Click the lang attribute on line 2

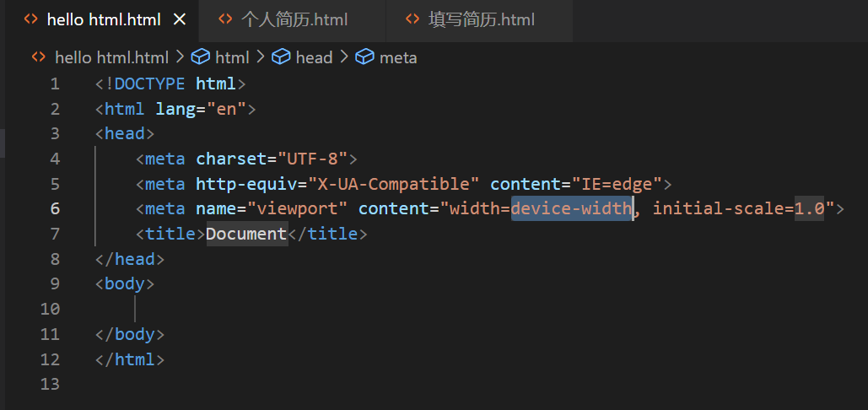tap(175, 109)
